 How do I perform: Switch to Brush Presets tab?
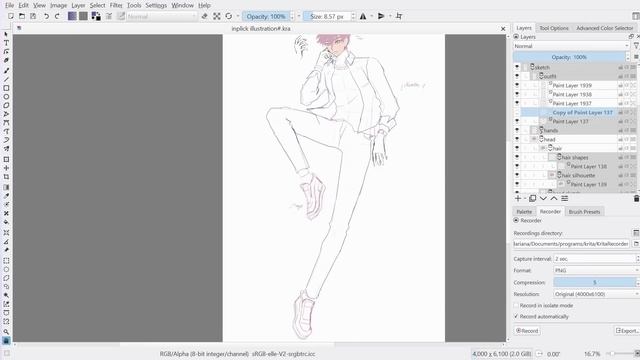tap(584, 212)
